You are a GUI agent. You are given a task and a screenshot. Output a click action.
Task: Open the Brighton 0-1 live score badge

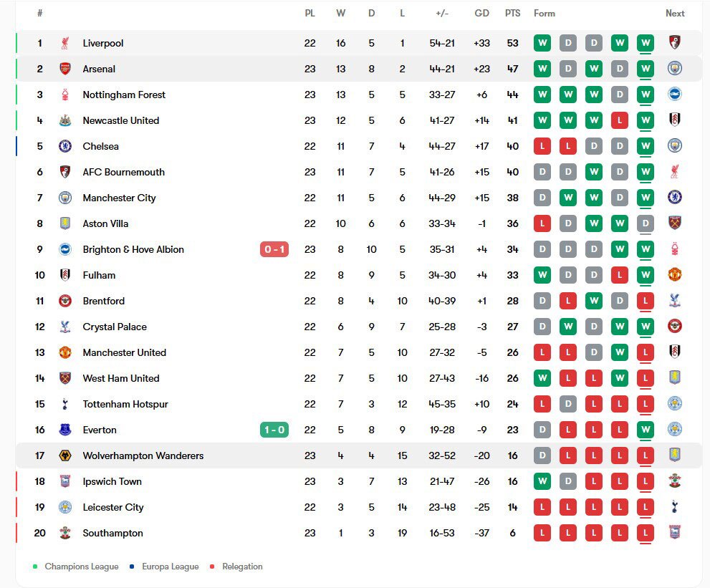(274, 249)
